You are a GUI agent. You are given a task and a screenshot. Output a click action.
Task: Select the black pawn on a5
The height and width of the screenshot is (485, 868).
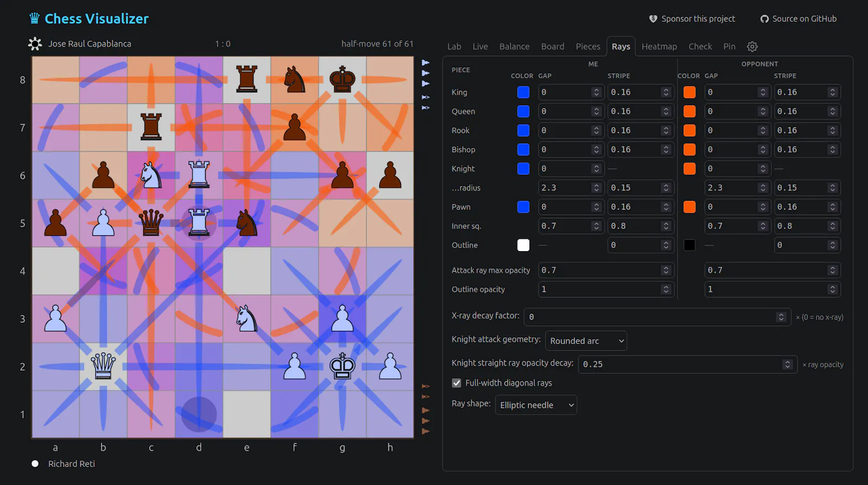point(55,223)
